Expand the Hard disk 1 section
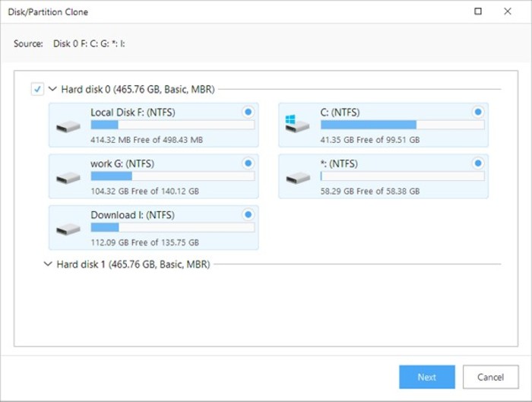 pyautogui.click(x=49, y=264)
